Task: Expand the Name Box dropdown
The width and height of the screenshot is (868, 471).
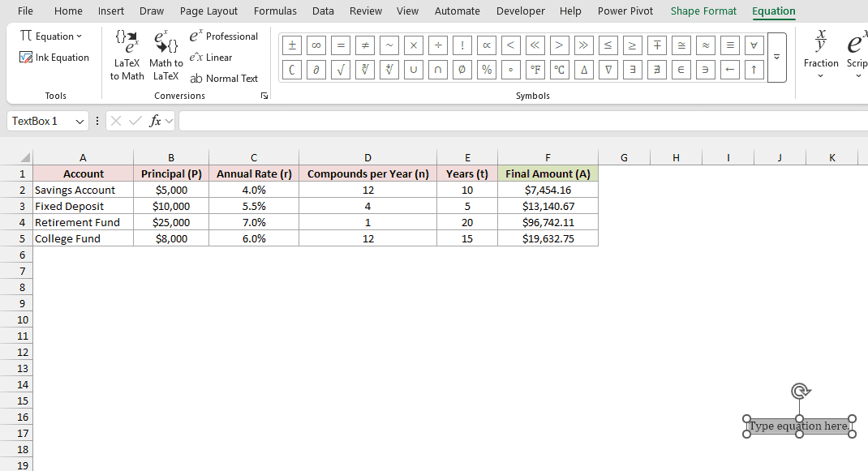Action: (x=79, y=122)
